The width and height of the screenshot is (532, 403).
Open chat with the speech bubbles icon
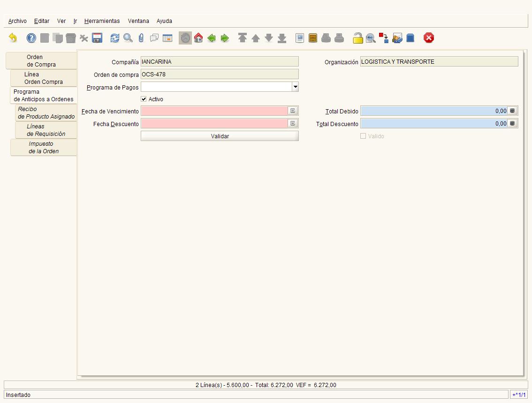(x=154, y=37)
